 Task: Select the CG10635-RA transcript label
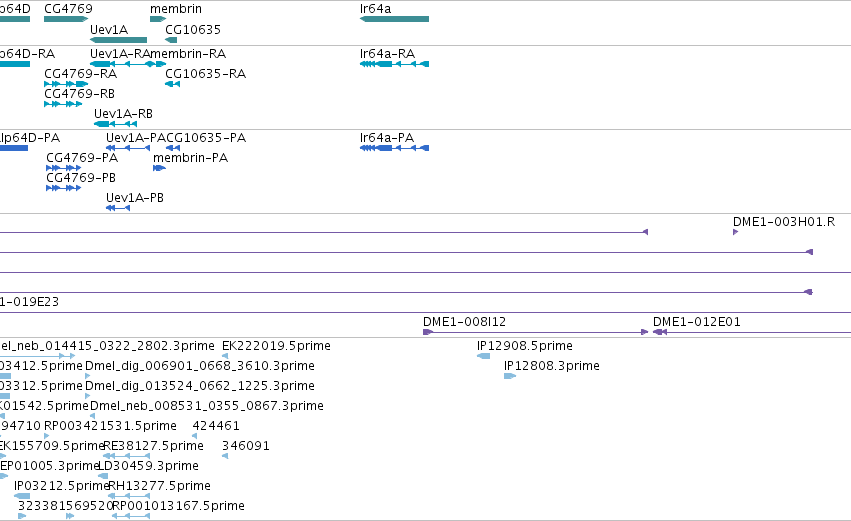click(205, 74)
